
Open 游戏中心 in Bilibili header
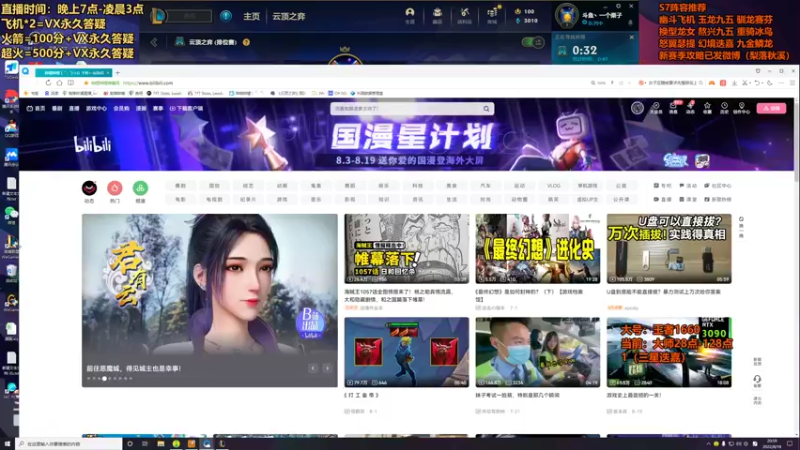tap(96, 108)
